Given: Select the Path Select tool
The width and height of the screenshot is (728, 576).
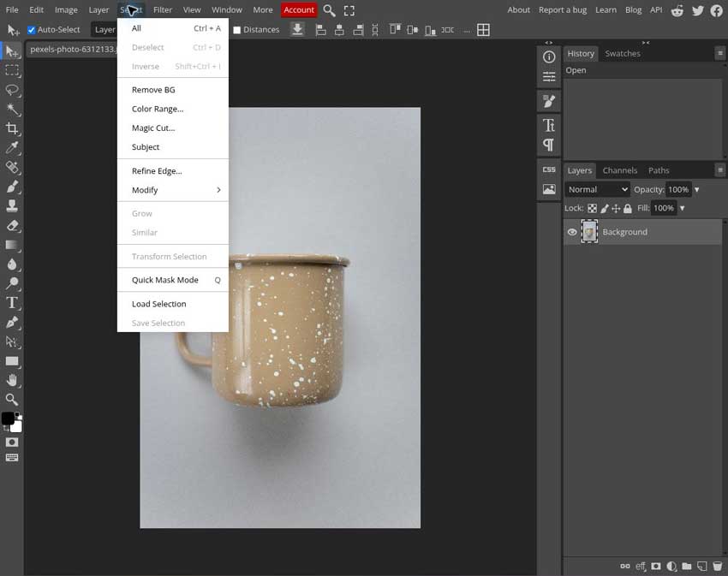Looking at the screenshot, I should pos(12,341).
